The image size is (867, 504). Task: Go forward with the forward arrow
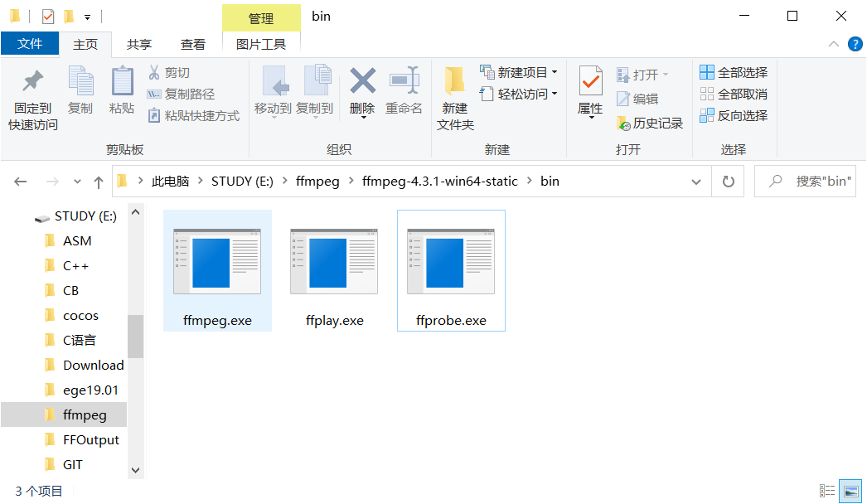52,182
